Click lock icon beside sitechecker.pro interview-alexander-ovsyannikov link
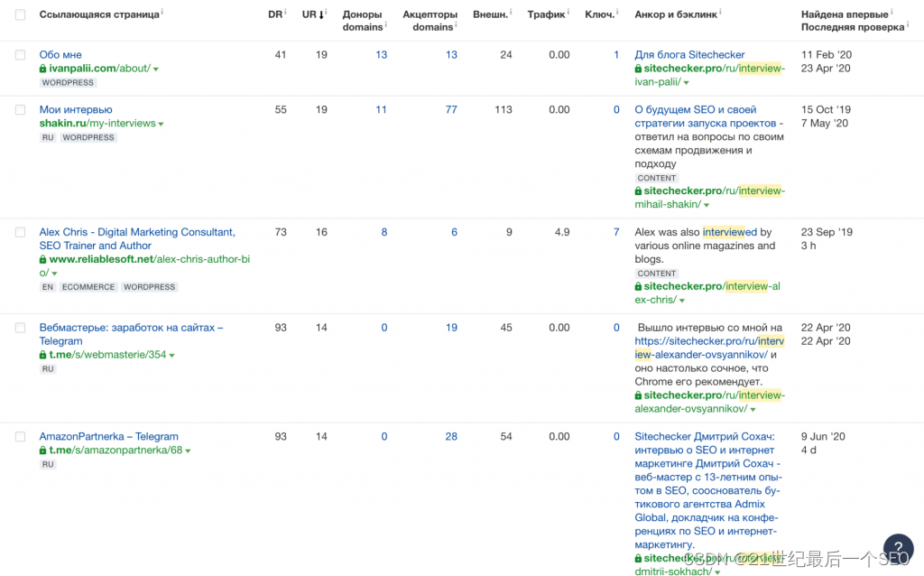This screenshot has height=576, width=924. (x=638, y=395)
